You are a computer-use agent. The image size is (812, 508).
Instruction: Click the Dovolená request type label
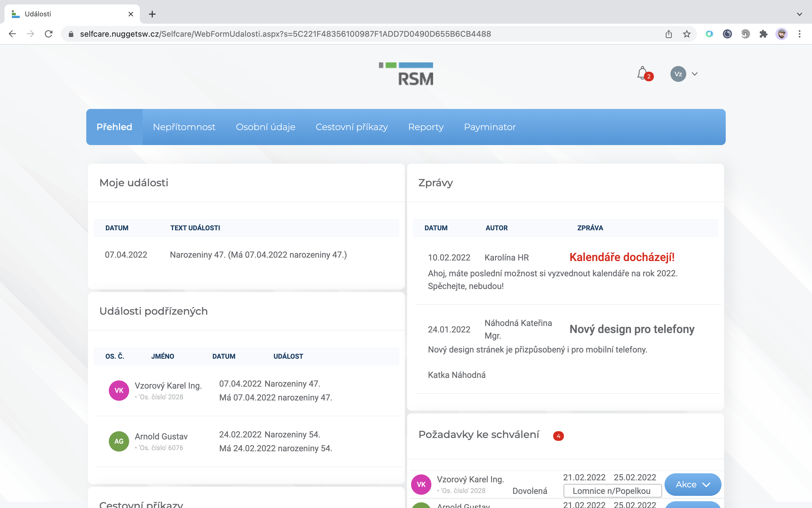pyautogui.click(x=530, y=491)
